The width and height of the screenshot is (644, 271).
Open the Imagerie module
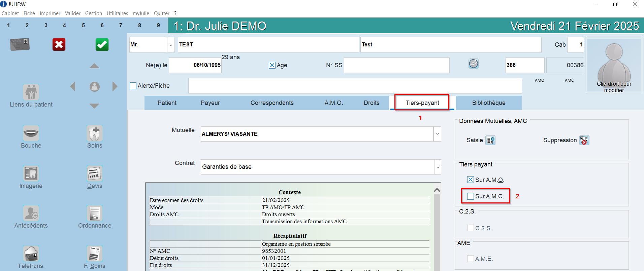(x=31, y=173)
